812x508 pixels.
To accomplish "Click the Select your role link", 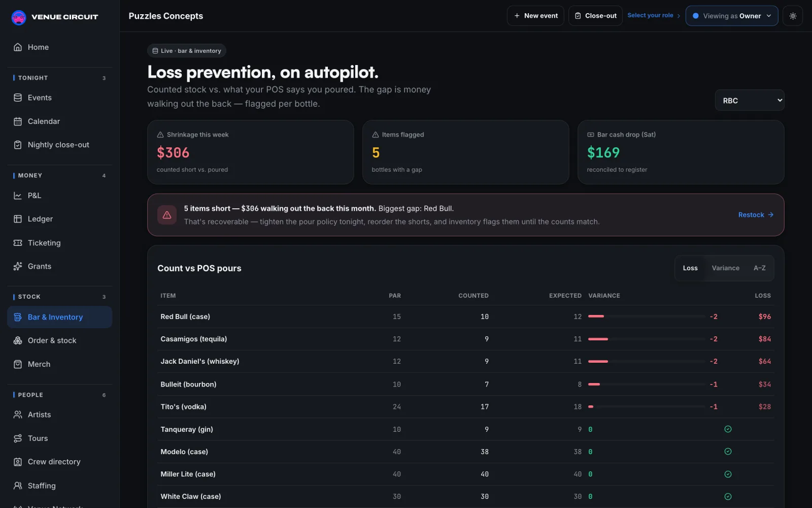I will tap(654, 15).
